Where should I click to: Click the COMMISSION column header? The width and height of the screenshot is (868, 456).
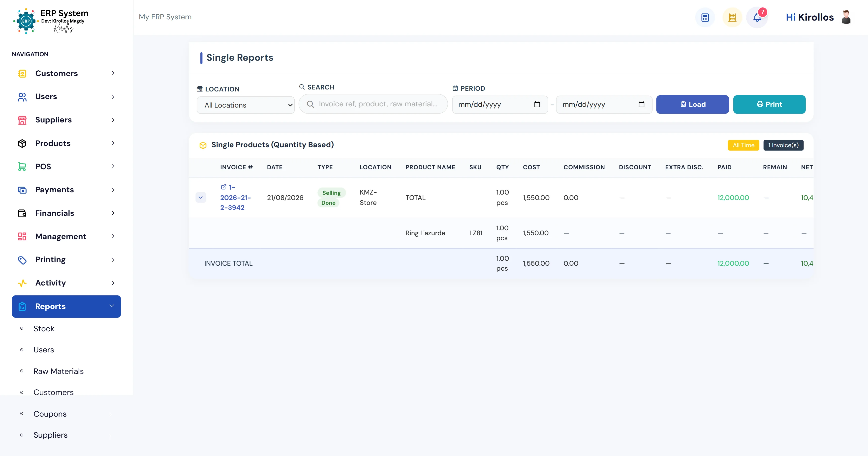(584, 167)
